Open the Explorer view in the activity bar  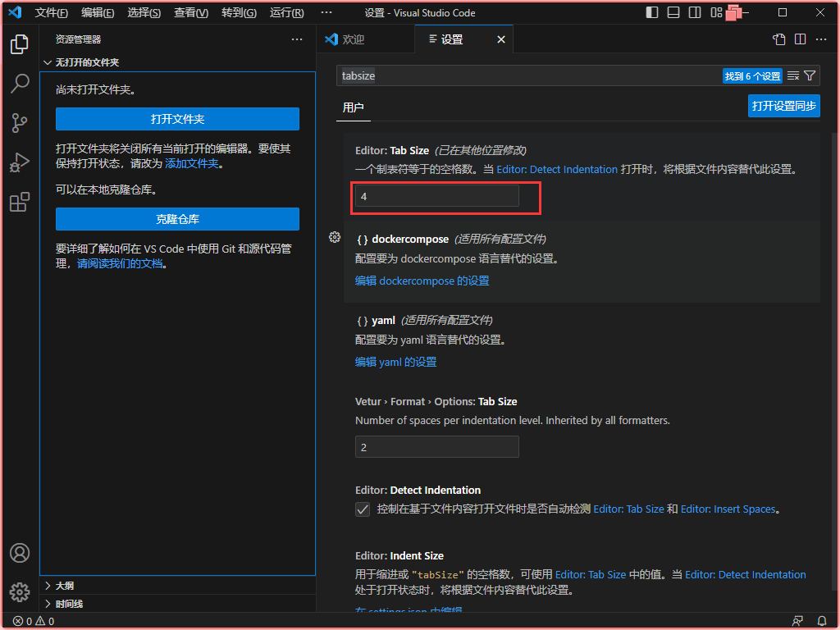(x=20, y=44)
